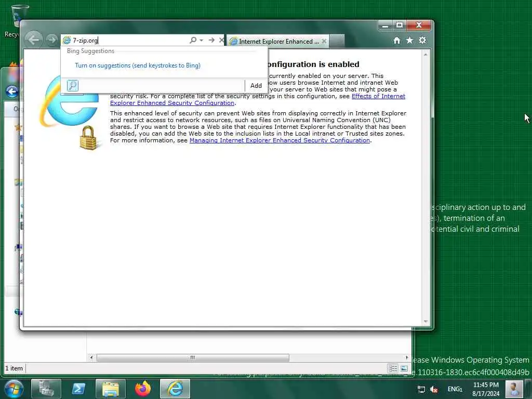Open Firefox from the taskbar
This screenshot has width=532, height=399.
(x=143, y=389)
